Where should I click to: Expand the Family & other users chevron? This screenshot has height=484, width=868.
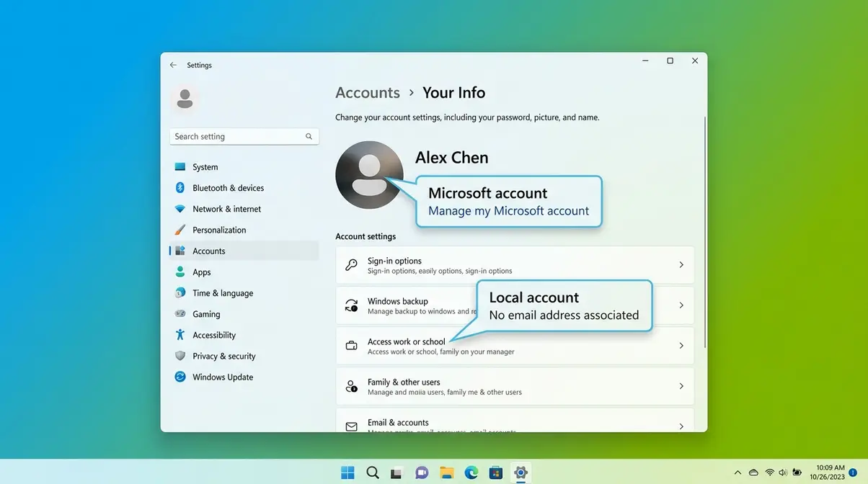coord(681,386)
